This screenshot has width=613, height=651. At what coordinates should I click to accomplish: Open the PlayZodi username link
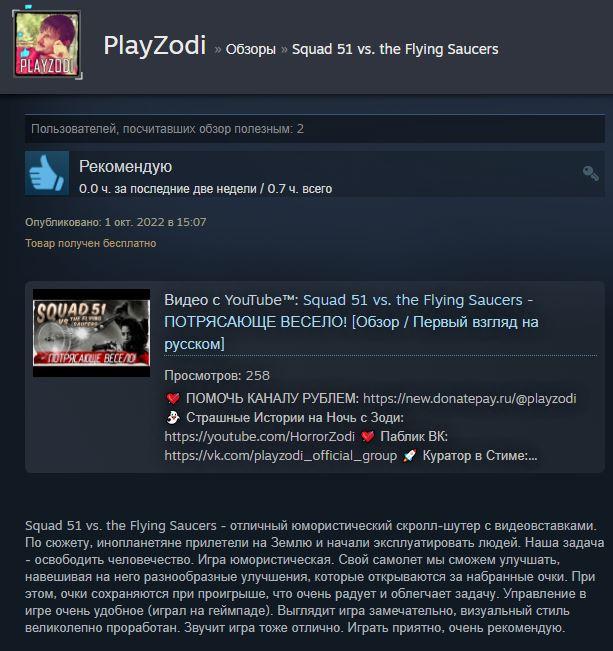point(154,45)
